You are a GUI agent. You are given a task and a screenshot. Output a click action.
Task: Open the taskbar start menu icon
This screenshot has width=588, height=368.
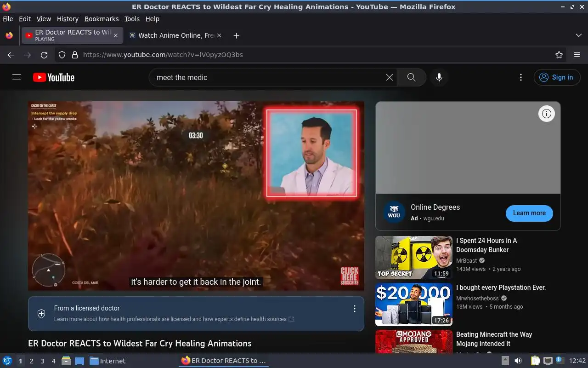pos(7,361)
